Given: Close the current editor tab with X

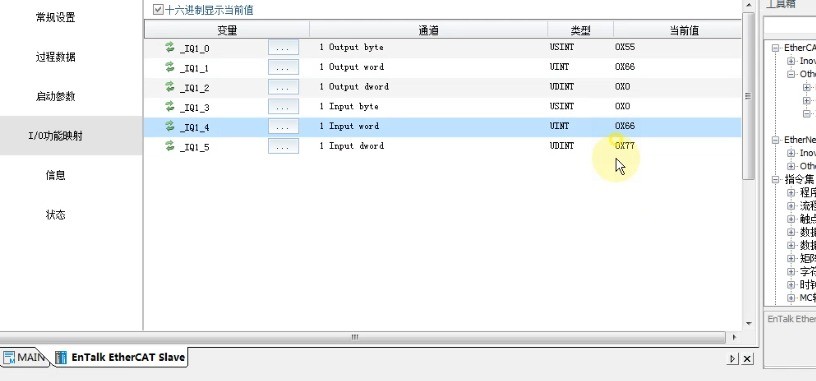Looking at the screenshot, I should [x=747, y=359].
